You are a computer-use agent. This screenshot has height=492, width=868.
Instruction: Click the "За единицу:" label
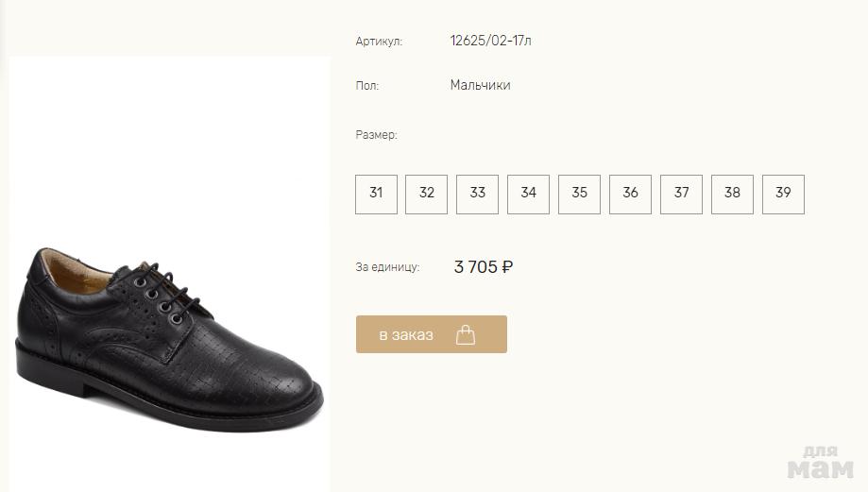click(x=387, y=267)
